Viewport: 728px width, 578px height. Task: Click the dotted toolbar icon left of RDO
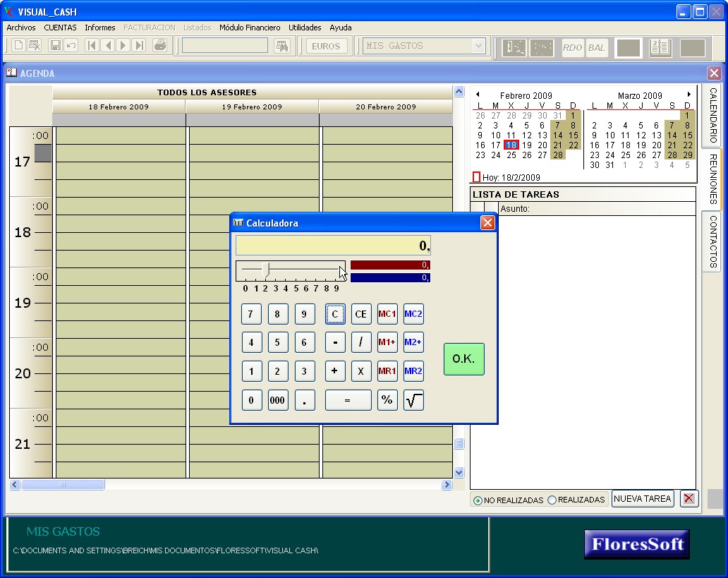(x=542, y=47)
